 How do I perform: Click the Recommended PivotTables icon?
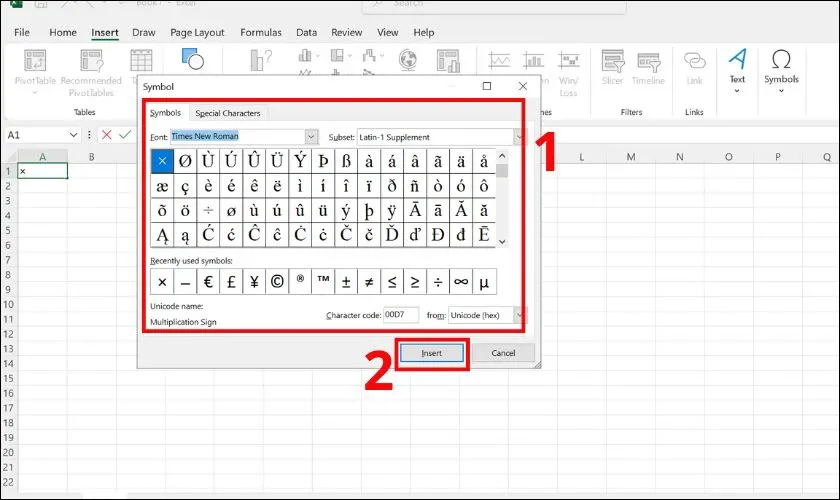pos(91,64)
